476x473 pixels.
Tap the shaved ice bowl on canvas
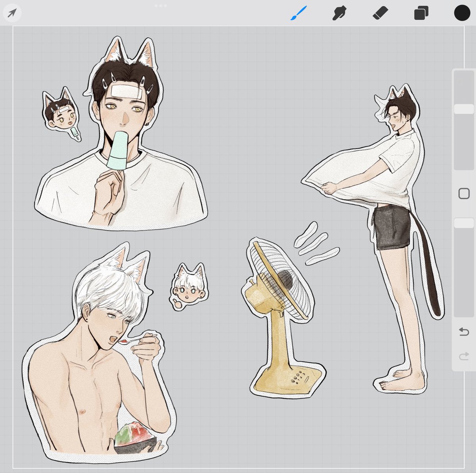pyautogui.click(x=135, y=437)
